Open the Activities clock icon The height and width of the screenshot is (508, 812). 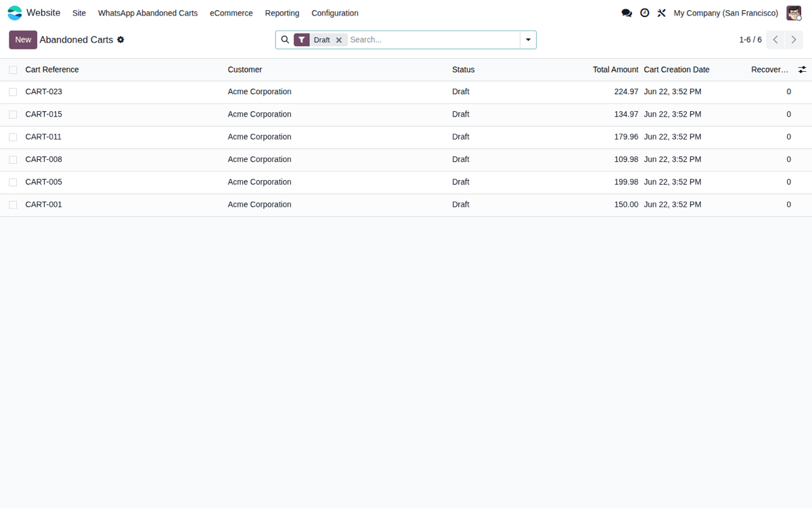point(645,13)
